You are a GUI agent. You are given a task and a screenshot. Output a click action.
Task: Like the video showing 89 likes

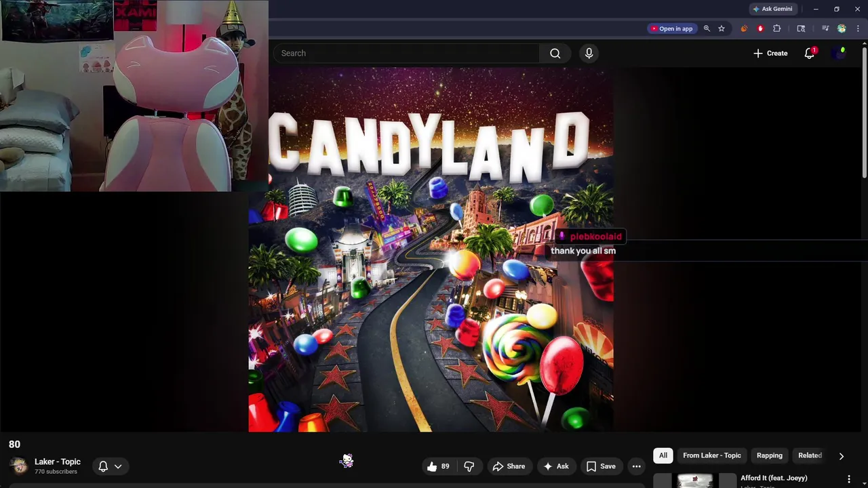(438, 466)
